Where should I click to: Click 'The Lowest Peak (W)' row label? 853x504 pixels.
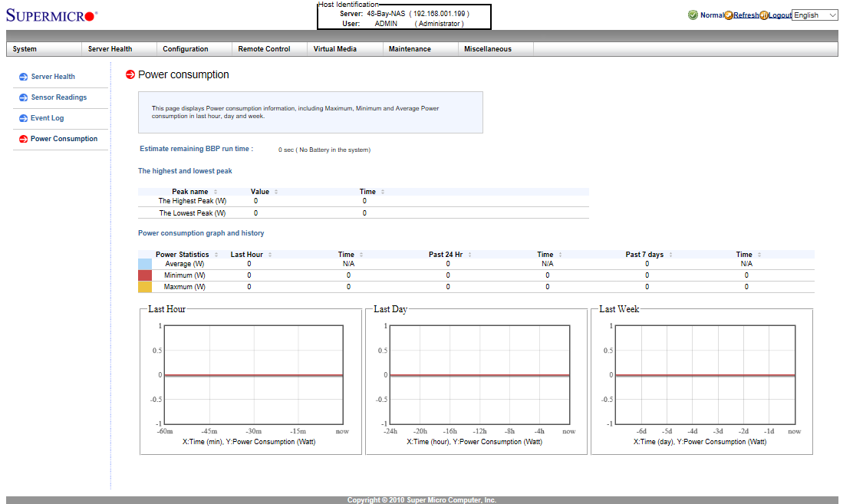pyautogui.click(x=193, y=213)
